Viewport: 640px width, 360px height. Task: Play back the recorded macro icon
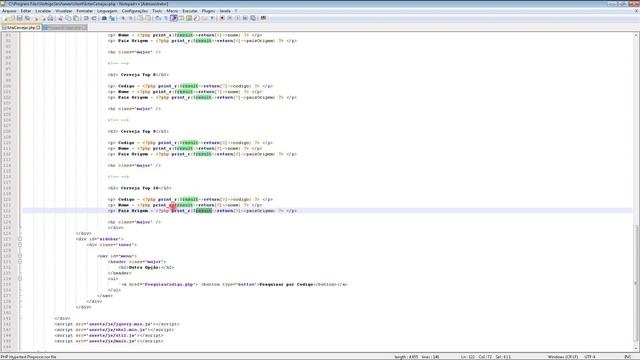pyautogui.click(x=237, y=18)
